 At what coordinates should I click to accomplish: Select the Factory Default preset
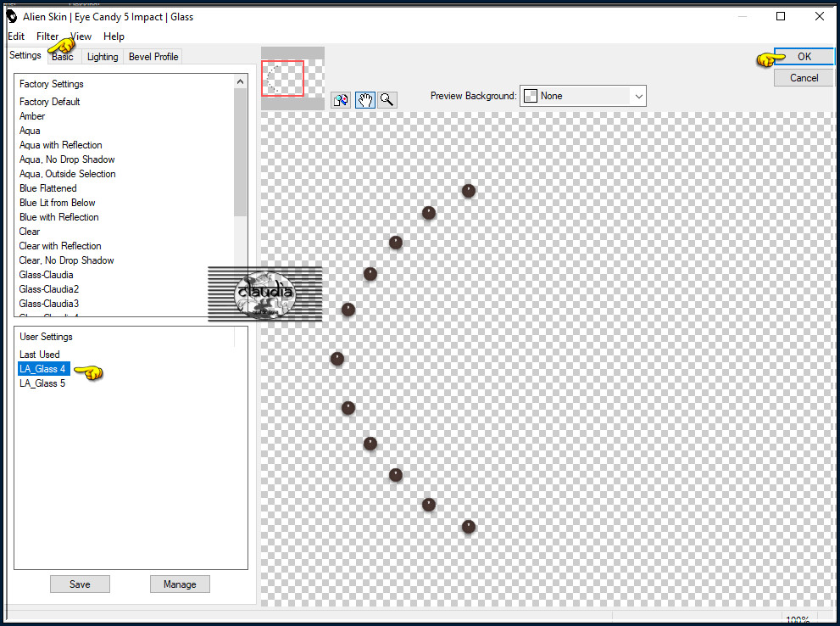tap(49, 102)
